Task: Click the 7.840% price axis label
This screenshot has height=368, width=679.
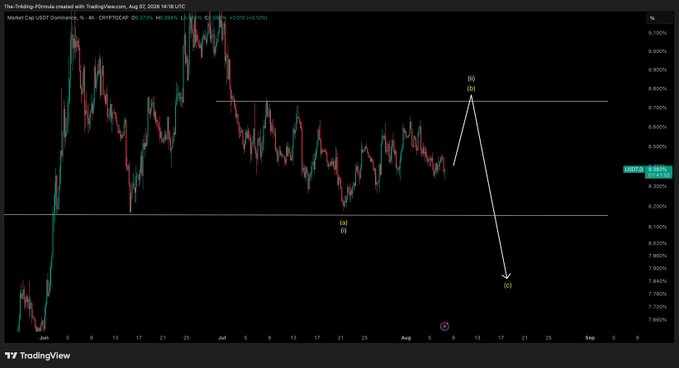Action: tap(657, 281)
